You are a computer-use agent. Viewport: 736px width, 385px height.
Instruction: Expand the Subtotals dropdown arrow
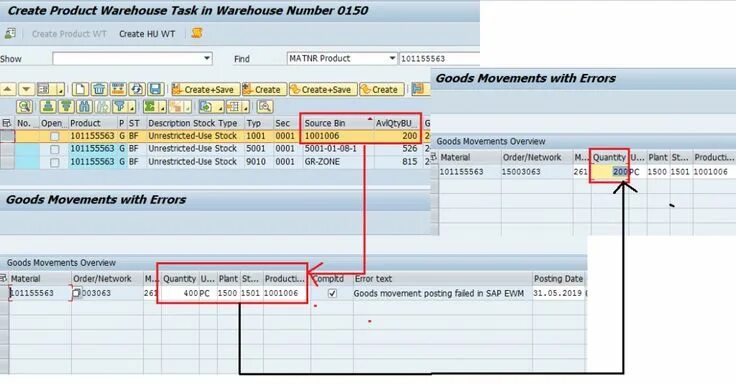(188, 108)
